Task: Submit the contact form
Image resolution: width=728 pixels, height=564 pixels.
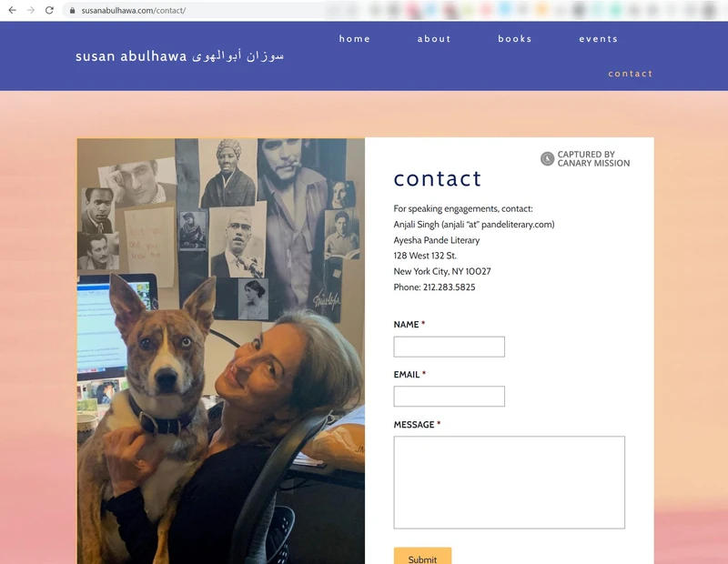Action: [x=422, y=557]
